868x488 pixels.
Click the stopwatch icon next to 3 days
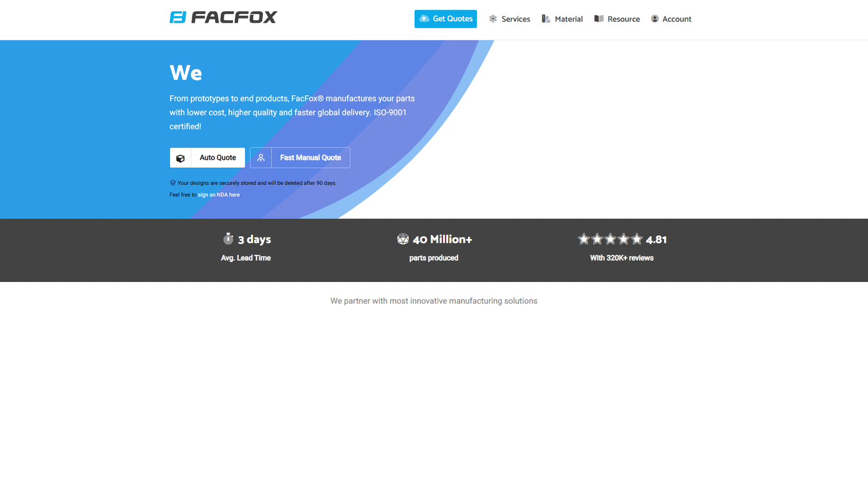tap(228, 239)
